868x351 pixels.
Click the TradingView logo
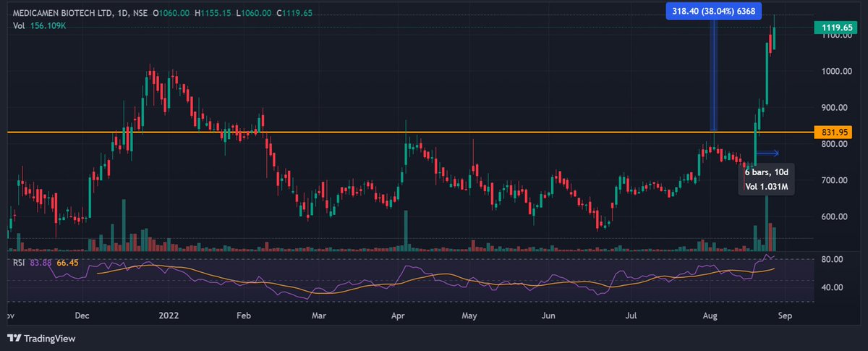pyautogui.click(x=42, y=338)
